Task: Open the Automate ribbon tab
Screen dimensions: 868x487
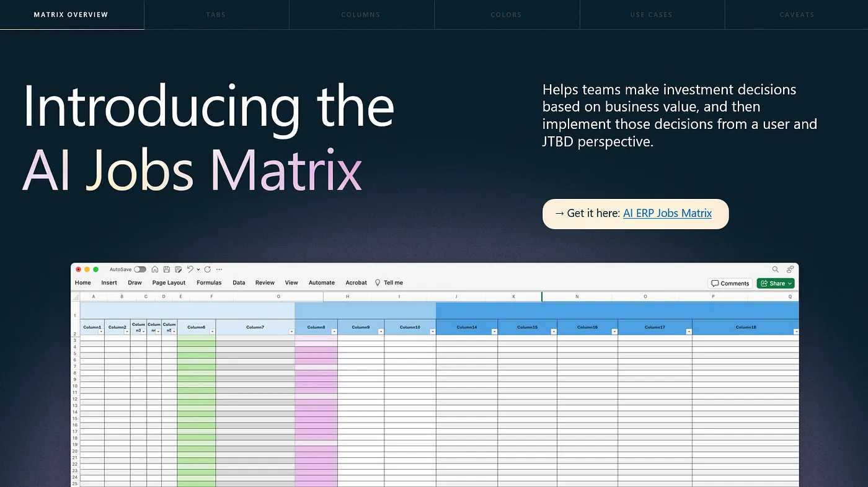Action: pyautogui.click(x=322, y=283)
